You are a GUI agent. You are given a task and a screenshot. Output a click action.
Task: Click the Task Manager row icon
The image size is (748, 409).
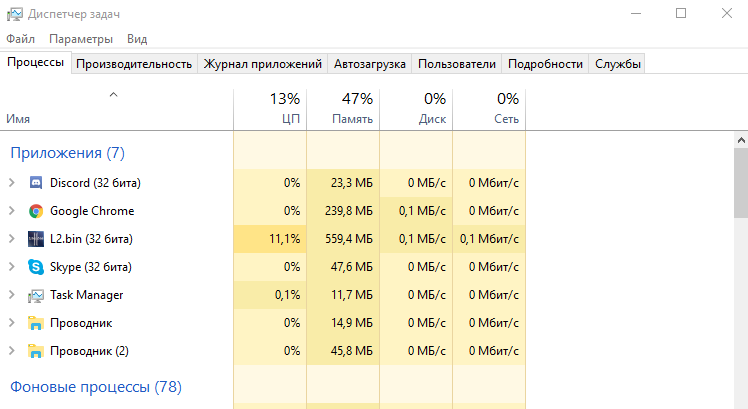(x=36, y=295)
